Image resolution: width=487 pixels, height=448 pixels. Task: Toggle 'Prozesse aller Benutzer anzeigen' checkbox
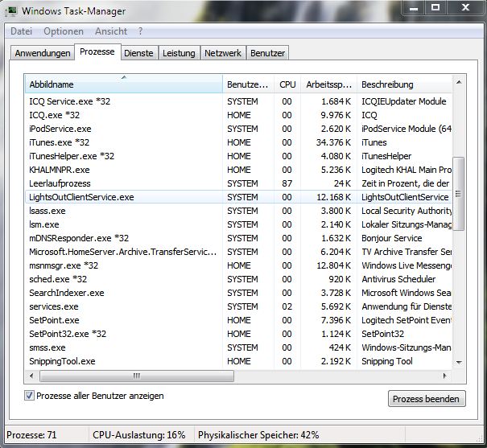click(x=29, y=396)
